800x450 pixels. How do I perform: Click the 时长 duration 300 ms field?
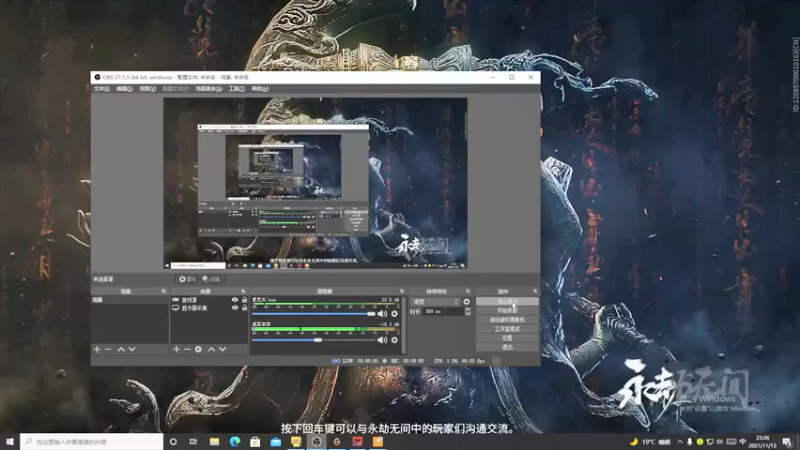(x=443, y=311)
